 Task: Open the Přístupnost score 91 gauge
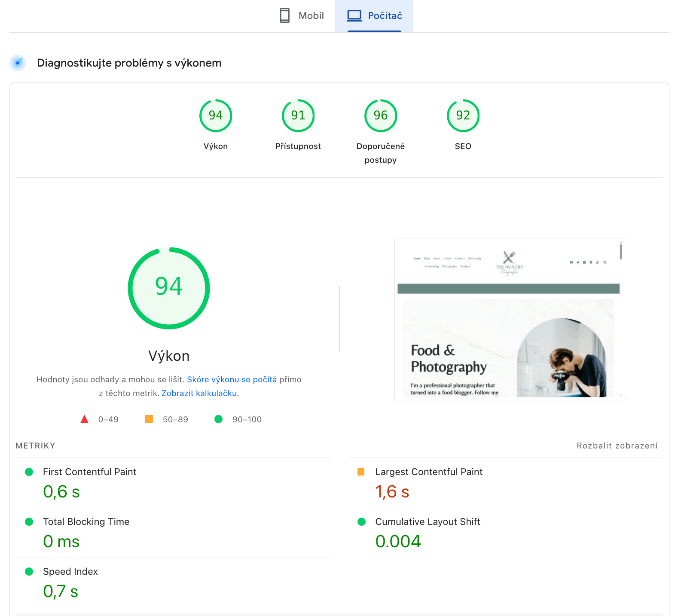point(298,116)
